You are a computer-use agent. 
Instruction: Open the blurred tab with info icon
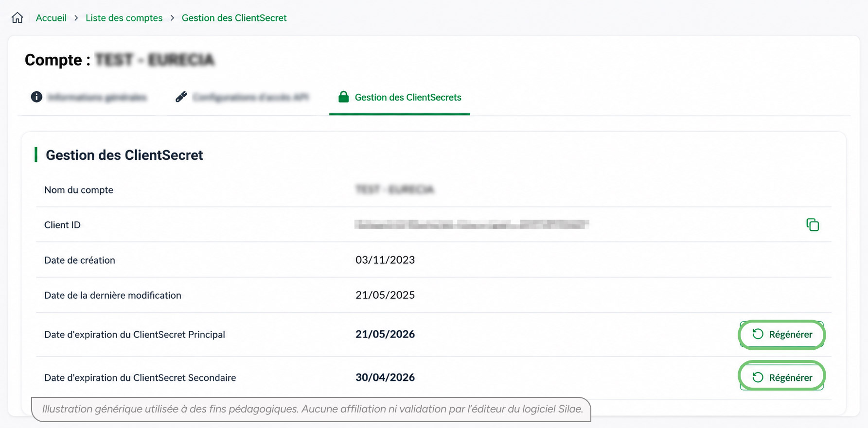coord(89,97)
